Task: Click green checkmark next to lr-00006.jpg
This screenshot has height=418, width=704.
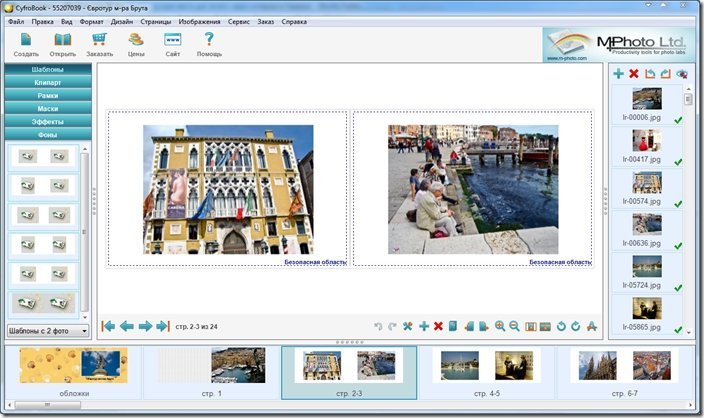Action: click(x=679, y=121)
